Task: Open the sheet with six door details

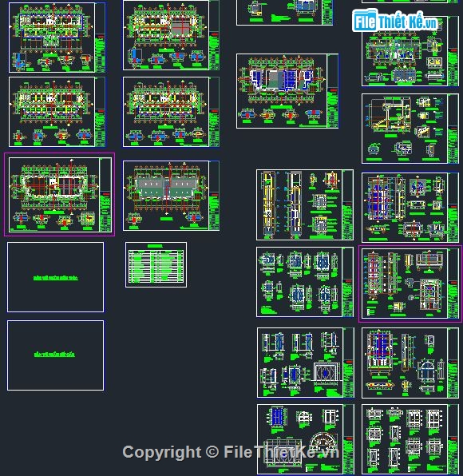Action: [x=305, y=282]
